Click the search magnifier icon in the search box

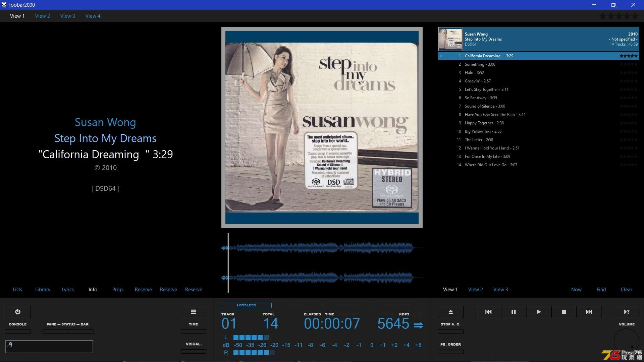(x=10, y=344)
